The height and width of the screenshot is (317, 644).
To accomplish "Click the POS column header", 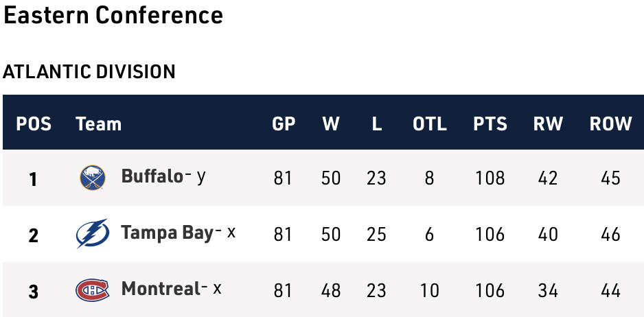I will (34, 124).
